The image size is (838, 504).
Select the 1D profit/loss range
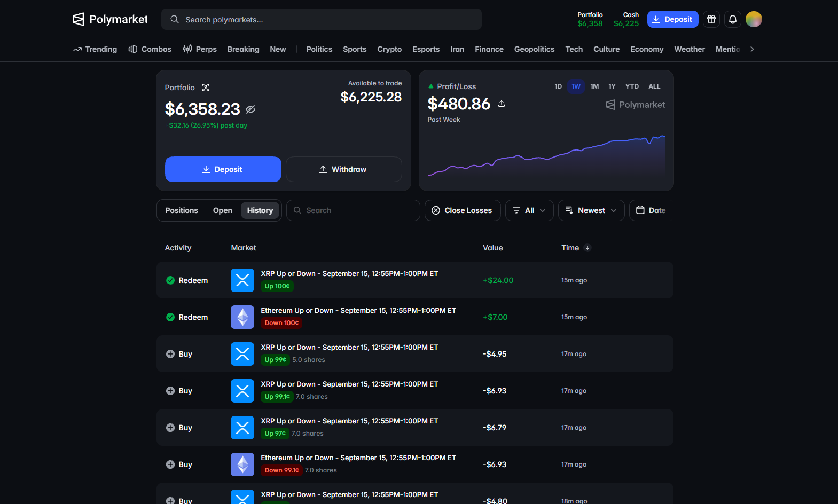[x=558, y=86]
